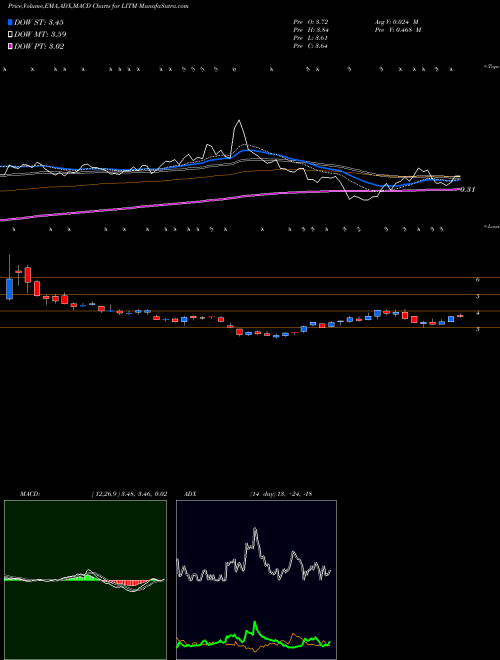Viewport: 500px width, 660px height.
Task: Click the '<Tops' marker label
Action: pyautogui.click(x=492, y=67)
